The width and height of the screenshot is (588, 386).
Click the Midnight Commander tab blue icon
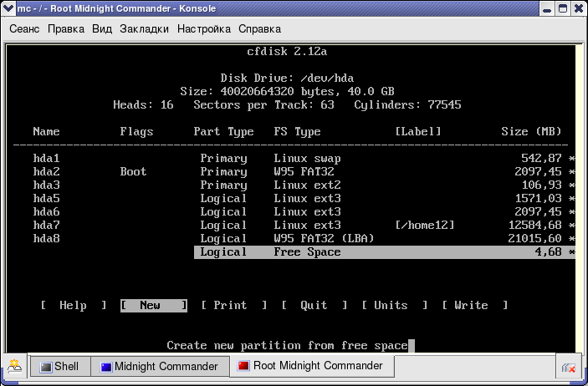tap(106, 367)
